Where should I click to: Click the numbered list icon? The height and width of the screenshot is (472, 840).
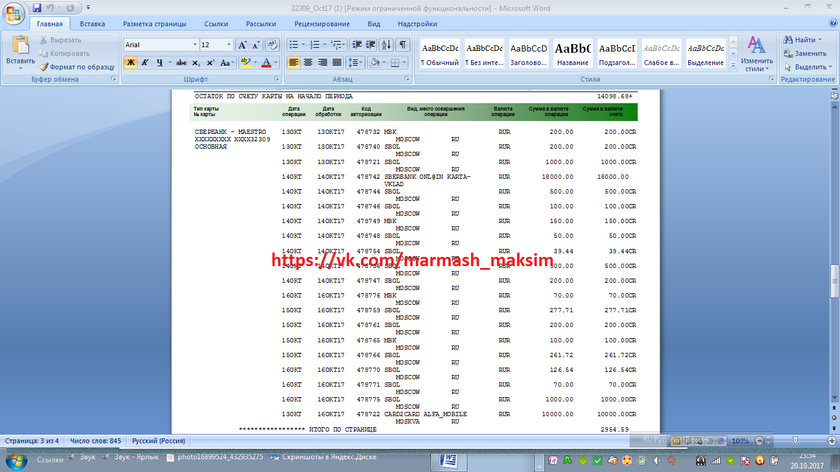tap(315, 45)
